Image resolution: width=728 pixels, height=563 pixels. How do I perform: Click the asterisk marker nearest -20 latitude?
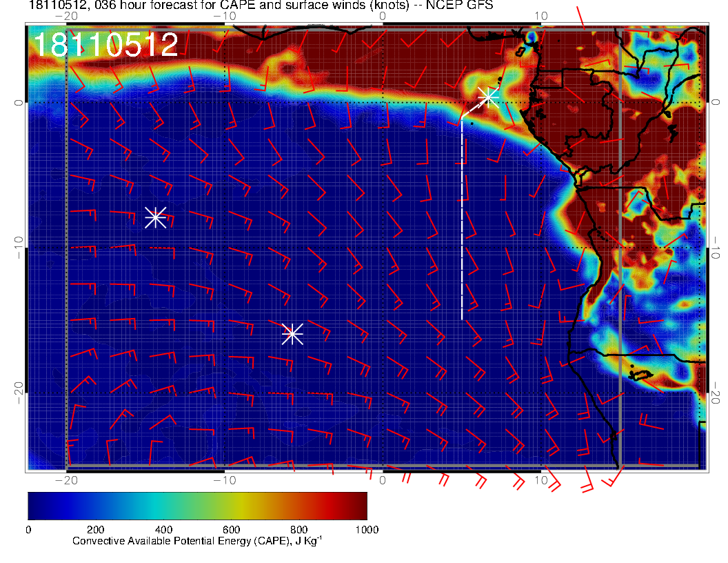(x=292, y=333)
